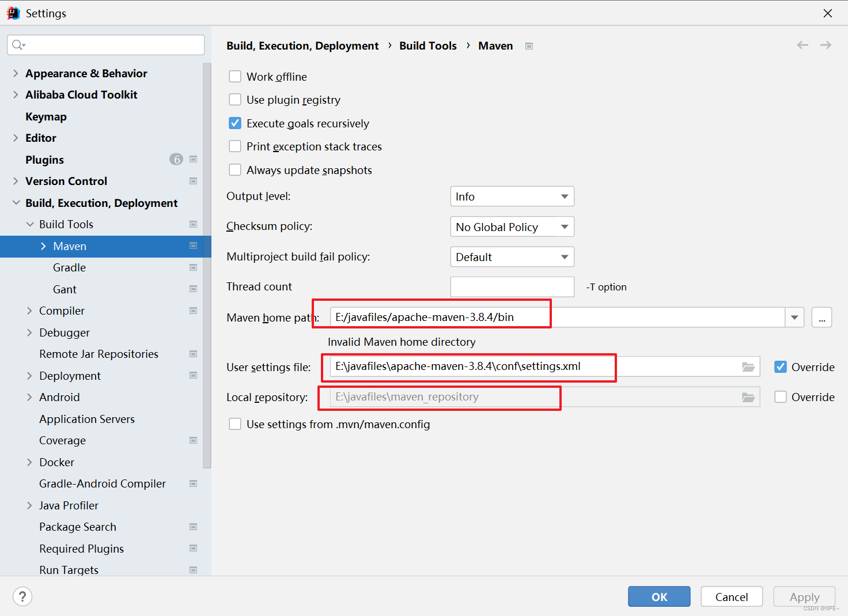Click the IntelliJ logo in the title bar

click(x=13, y=13)
